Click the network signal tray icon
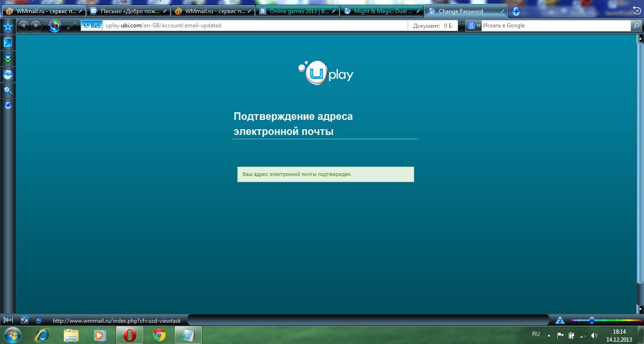The image size is (644, 344). (583, 336)
